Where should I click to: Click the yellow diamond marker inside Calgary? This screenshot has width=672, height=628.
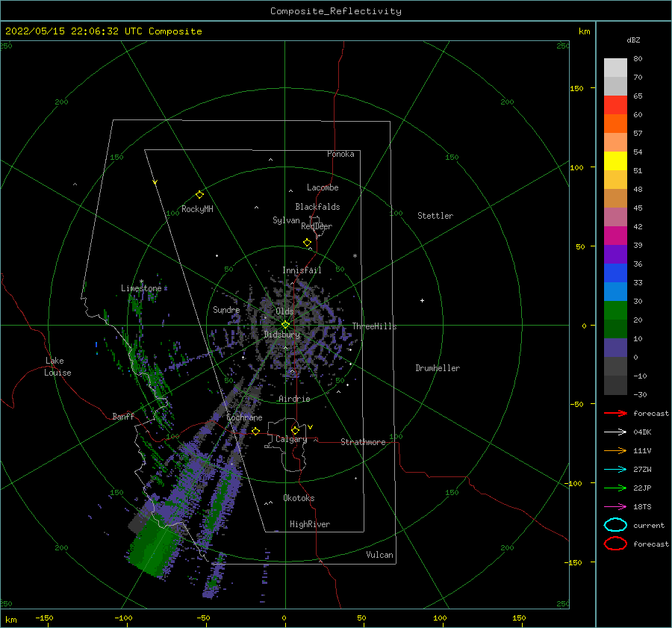click(x=295, y=430)
